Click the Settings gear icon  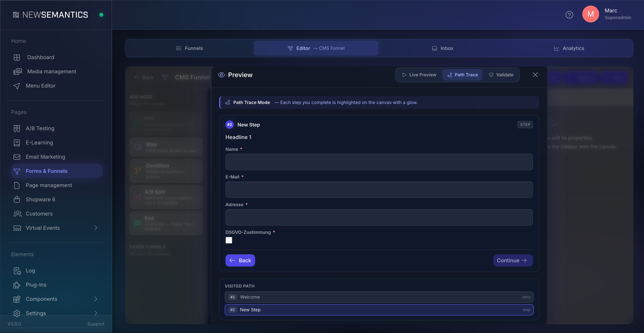[17, 313]
